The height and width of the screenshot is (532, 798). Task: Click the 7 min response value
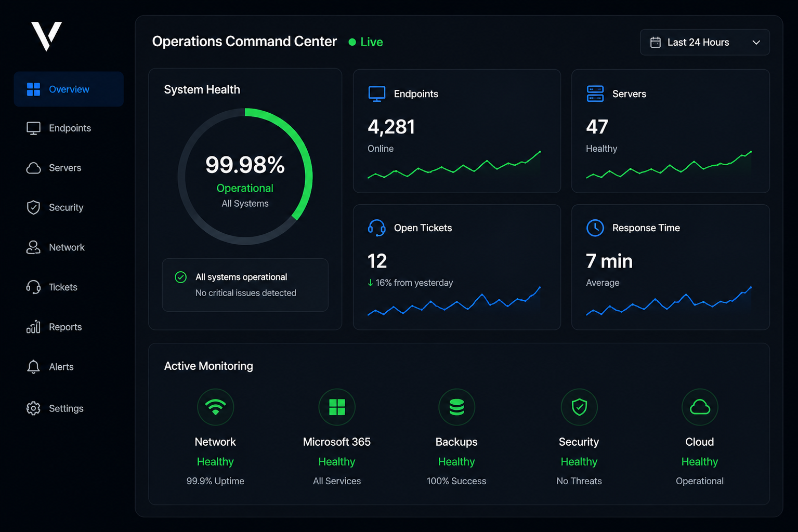coord(609,261)
